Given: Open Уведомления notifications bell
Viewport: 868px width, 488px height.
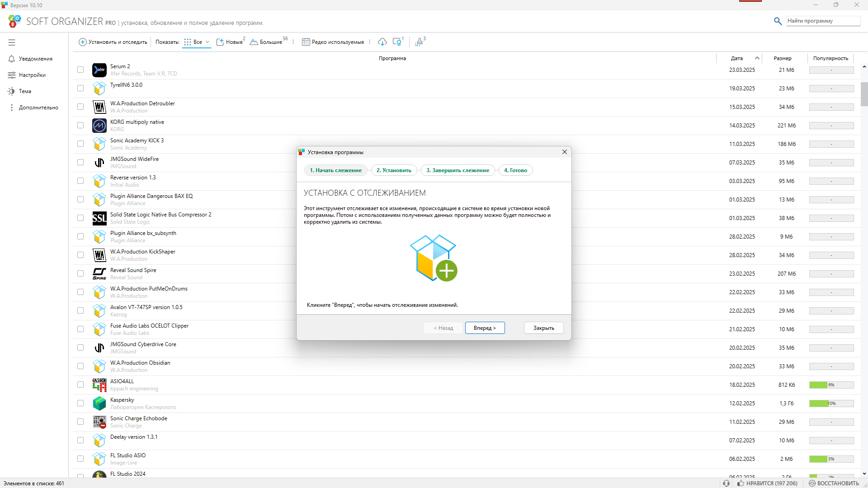Looking at the screenshot, I should click(30, 59).
